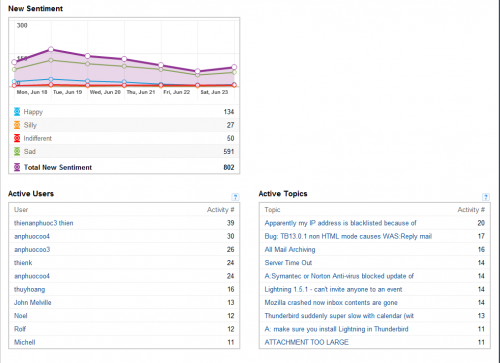Open user John Melville link

pos(33,303)
